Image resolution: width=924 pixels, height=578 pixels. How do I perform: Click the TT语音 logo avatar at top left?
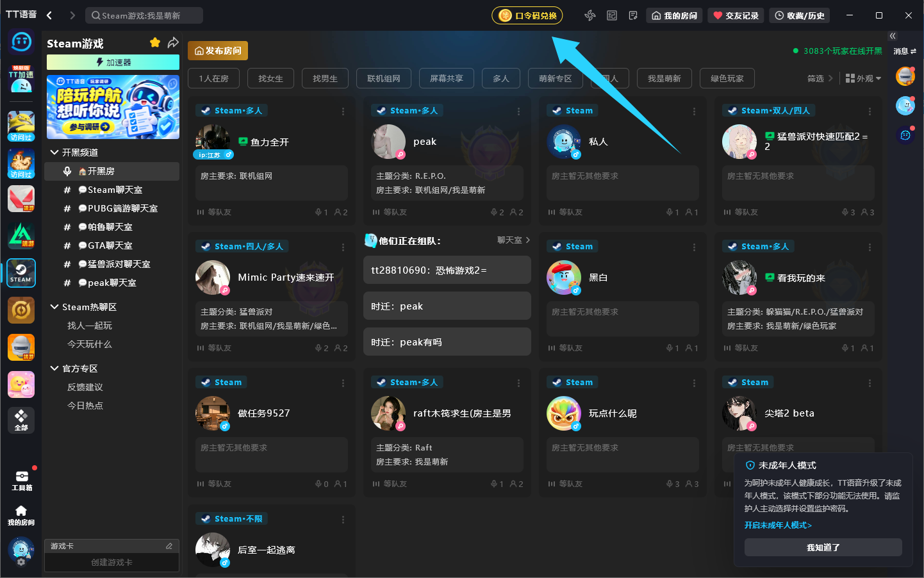click(x=21, y=42)
